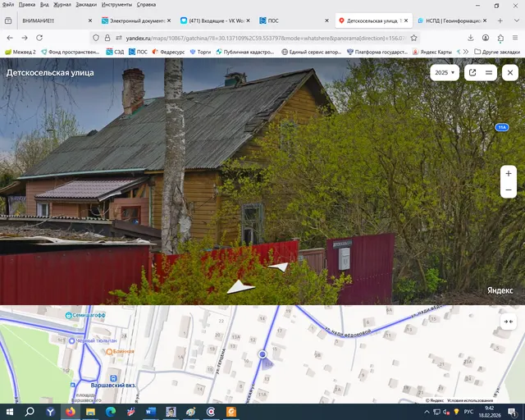
Task: Close the Детскосельская улица tab
Action: [406, 21]
